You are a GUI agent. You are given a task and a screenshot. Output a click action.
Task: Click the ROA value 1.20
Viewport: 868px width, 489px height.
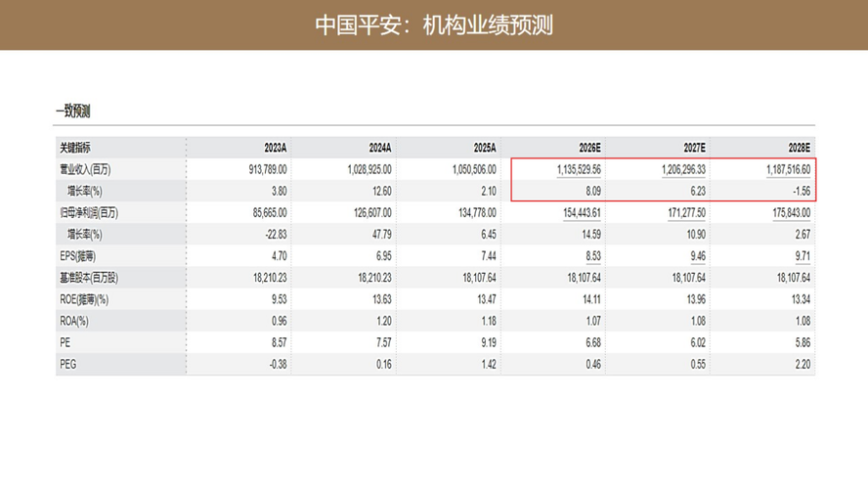coord(384,321)
